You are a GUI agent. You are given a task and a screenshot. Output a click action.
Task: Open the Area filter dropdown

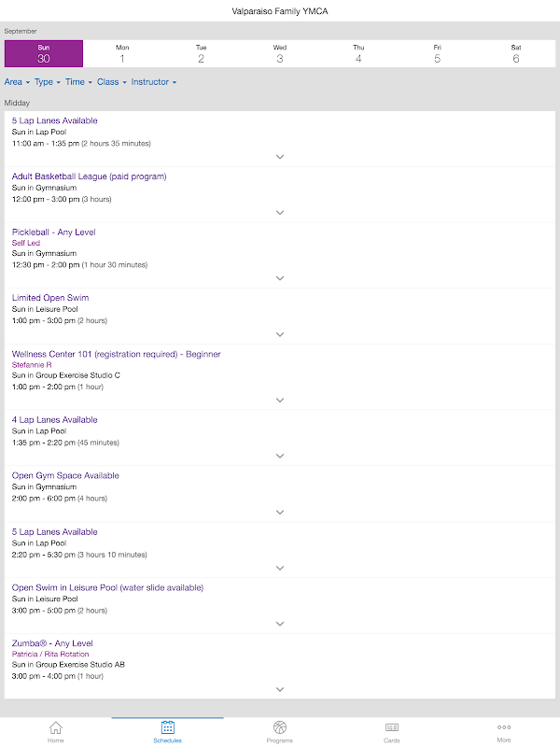17,82
